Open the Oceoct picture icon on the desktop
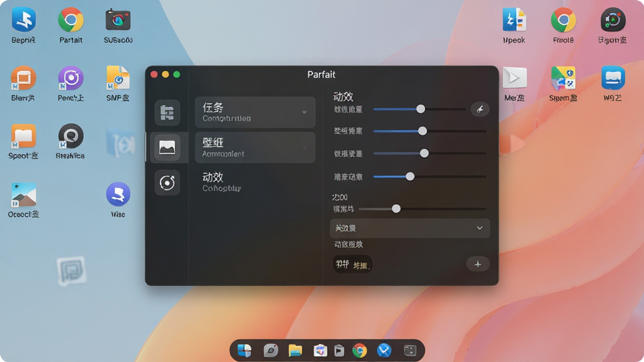Screen dimensions: 644x362 point(23,195)
